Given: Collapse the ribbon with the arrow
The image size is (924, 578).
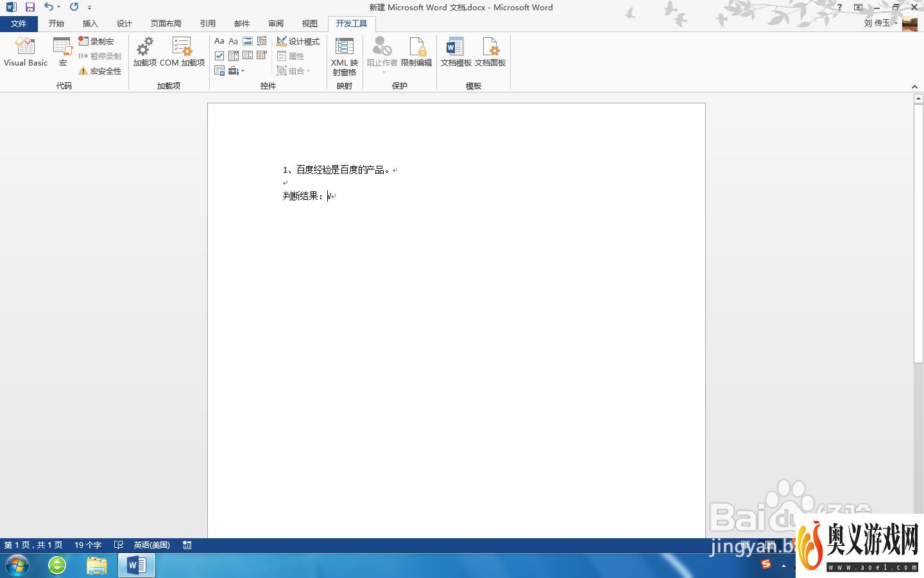Looking at the screenshot, I should tap(914, 87).
